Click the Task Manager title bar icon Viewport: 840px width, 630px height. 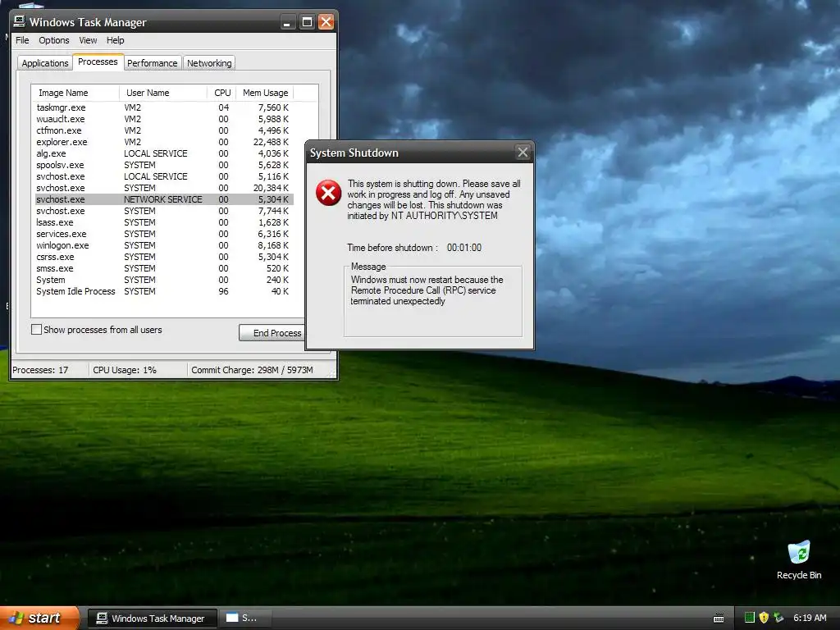click(20, 21)
